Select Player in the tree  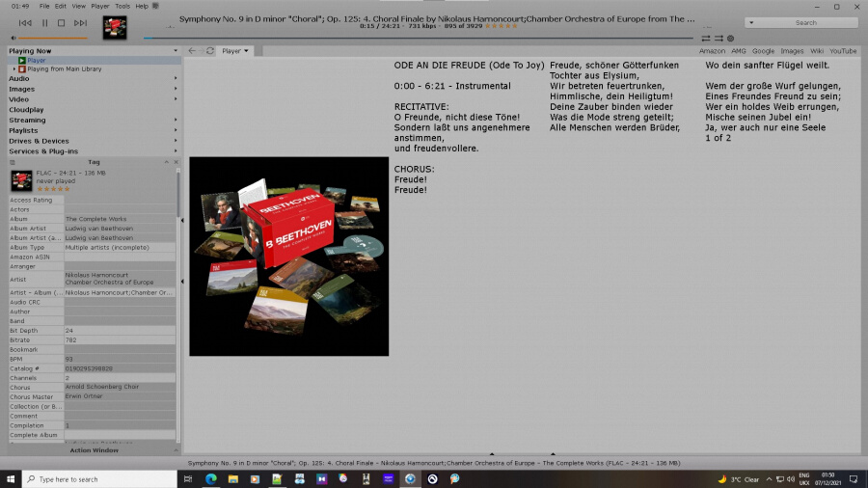coord(37,61)
